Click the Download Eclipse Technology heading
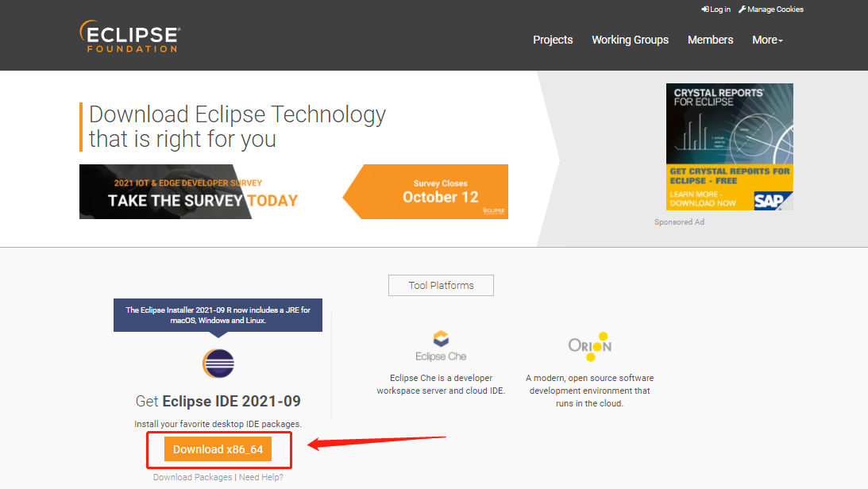 point(237,127)
